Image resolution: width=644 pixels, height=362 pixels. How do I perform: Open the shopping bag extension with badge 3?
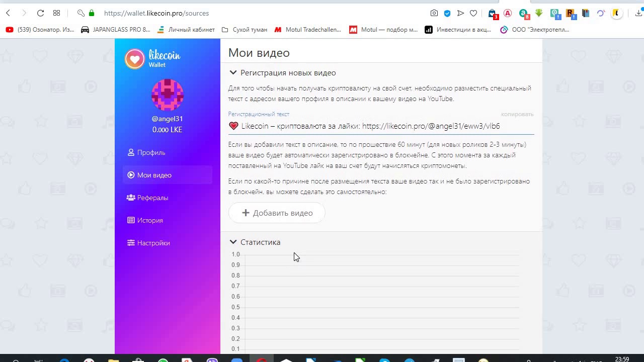493,14
